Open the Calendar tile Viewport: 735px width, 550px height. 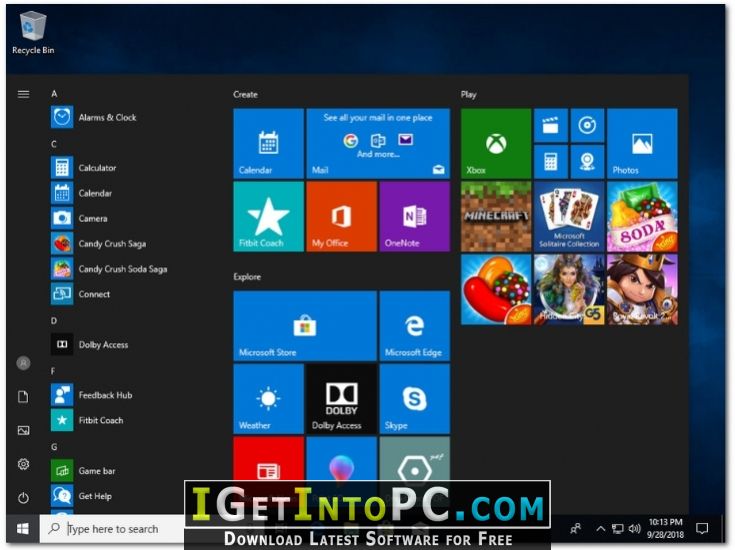(269, 143)
